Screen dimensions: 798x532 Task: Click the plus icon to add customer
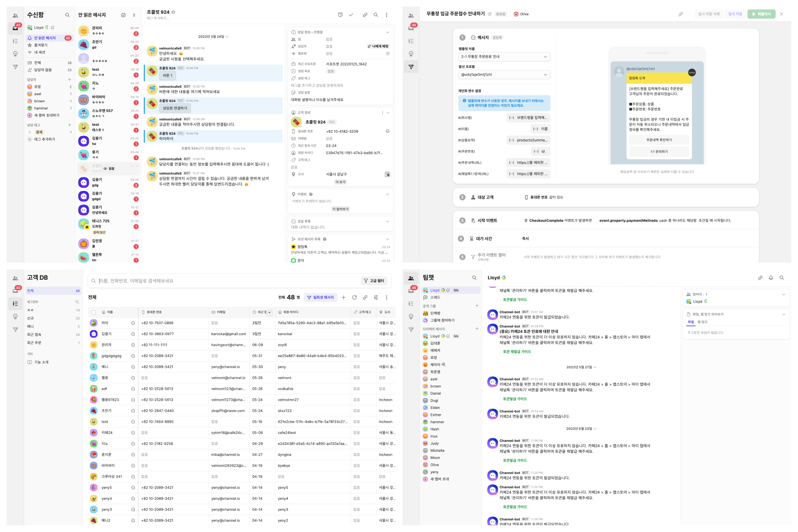(x=343, y=298)
